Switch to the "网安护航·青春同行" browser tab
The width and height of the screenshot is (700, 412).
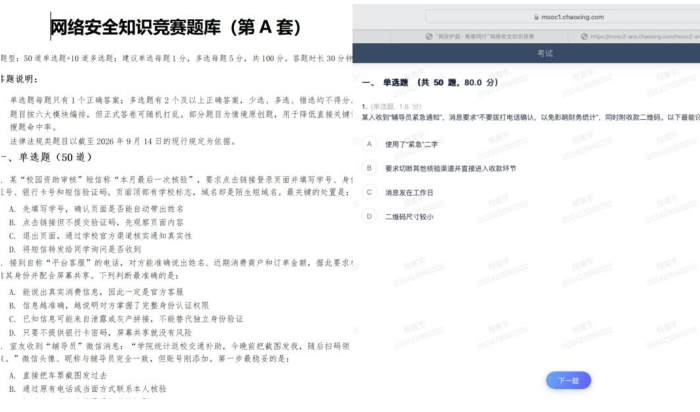tap(480, 36)
